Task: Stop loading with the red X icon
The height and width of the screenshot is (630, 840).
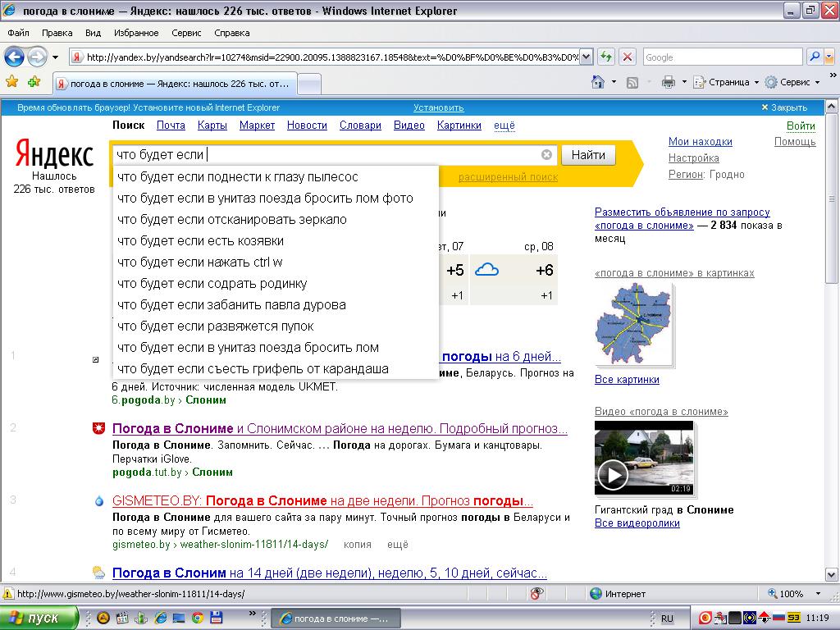Action: pos(628,57)
